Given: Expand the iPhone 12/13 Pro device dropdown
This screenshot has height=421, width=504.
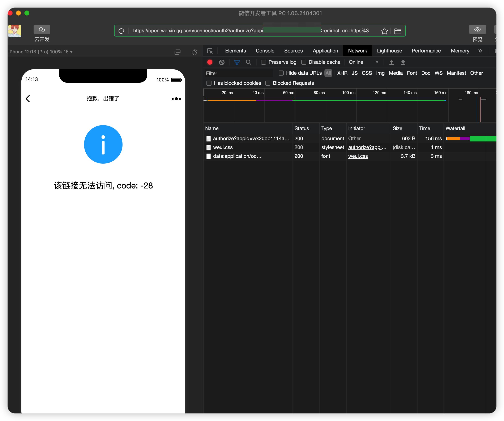Looking at the screenshot, I should coord(40,52).
